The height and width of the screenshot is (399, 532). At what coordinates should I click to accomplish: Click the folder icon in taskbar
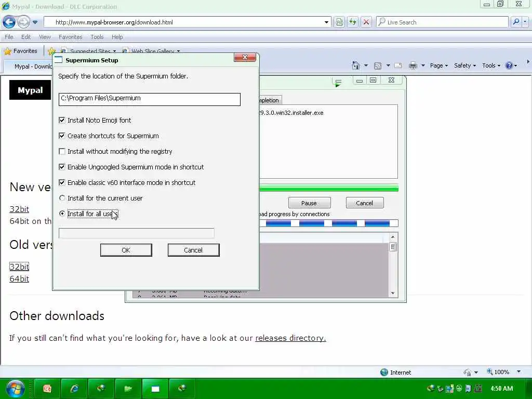click(128, 389)
